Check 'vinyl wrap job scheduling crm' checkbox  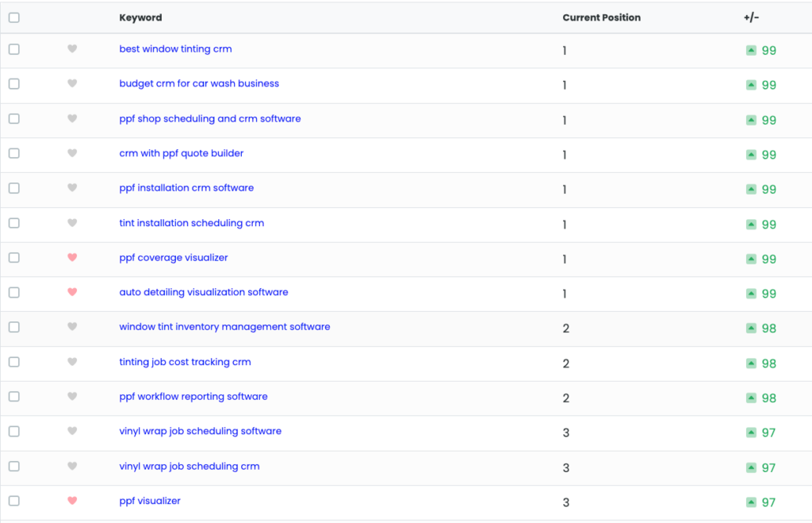pos(14,467)
